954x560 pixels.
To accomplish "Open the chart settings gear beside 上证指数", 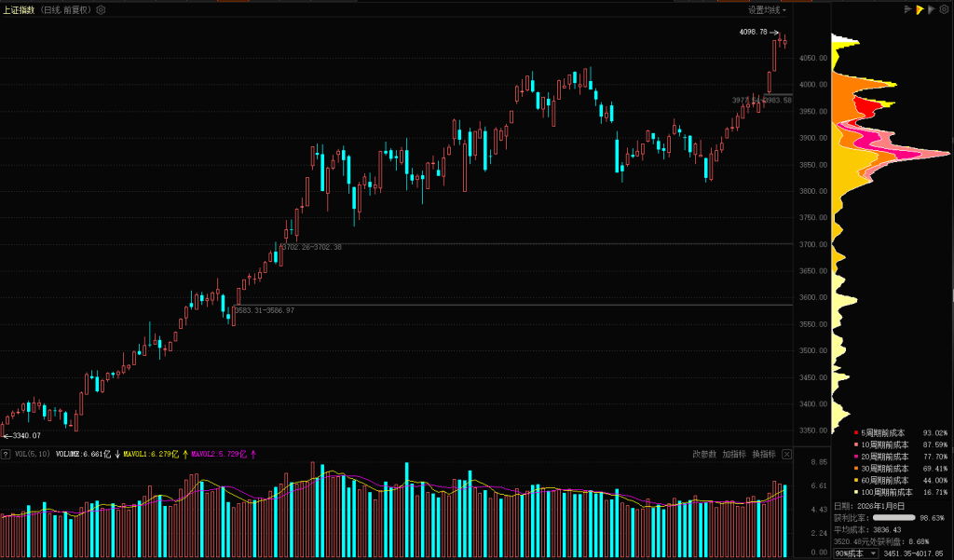I will point(101,10).
